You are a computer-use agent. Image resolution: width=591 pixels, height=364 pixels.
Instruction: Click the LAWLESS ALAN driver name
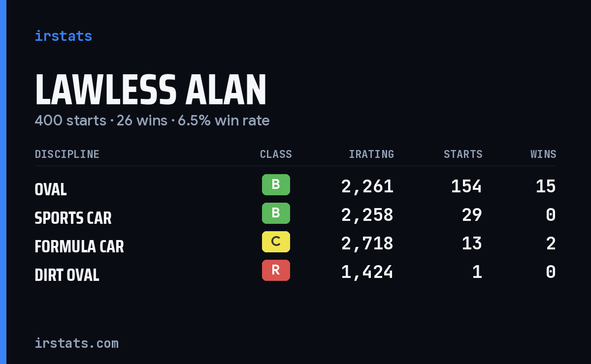[151, 90]
